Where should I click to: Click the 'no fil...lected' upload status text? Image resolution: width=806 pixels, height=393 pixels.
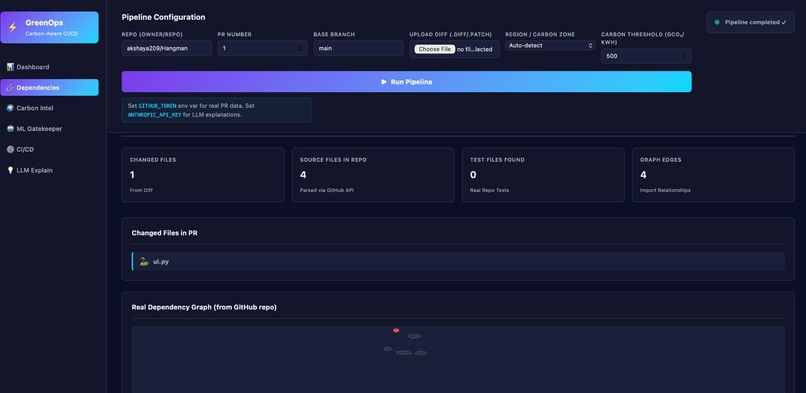(474, 49)
